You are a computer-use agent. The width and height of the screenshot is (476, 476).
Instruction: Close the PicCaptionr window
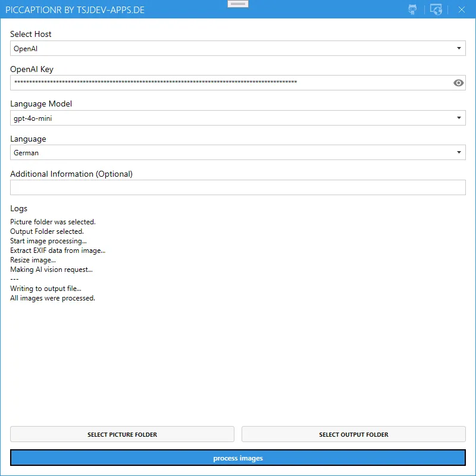tap(461, 10)
